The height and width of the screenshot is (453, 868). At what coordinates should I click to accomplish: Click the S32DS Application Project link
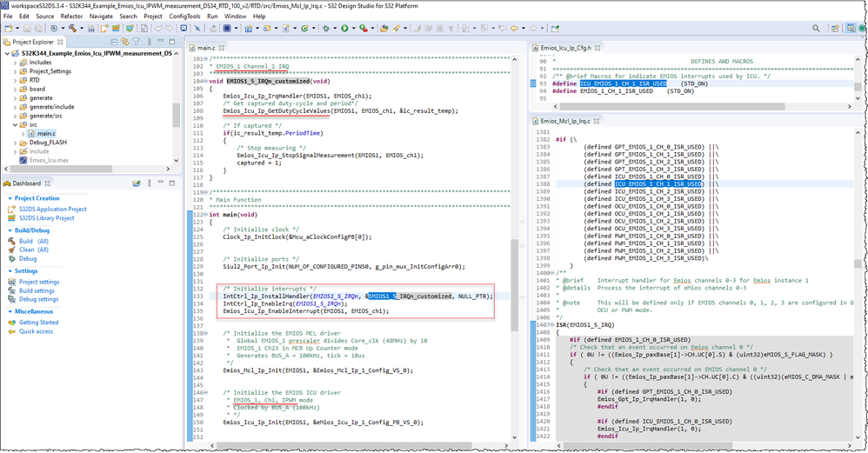[52, 209]
